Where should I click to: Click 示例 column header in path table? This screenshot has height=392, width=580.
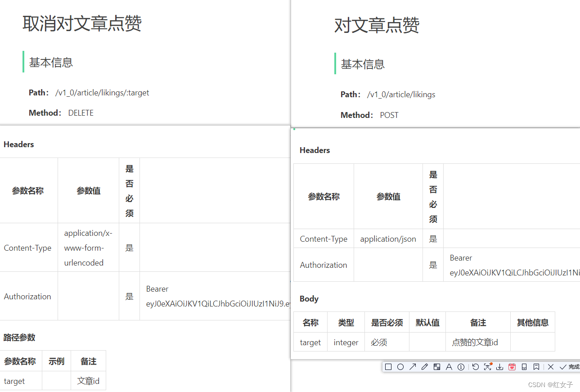56,361
